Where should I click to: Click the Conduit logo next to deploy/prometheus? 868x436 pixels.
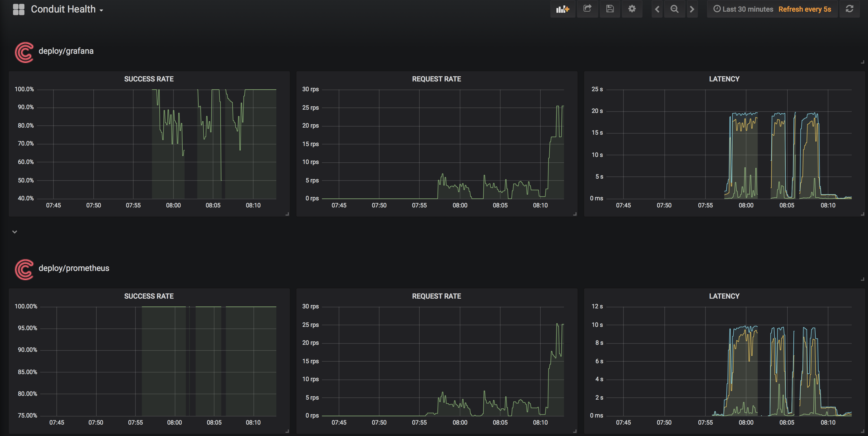24,270
